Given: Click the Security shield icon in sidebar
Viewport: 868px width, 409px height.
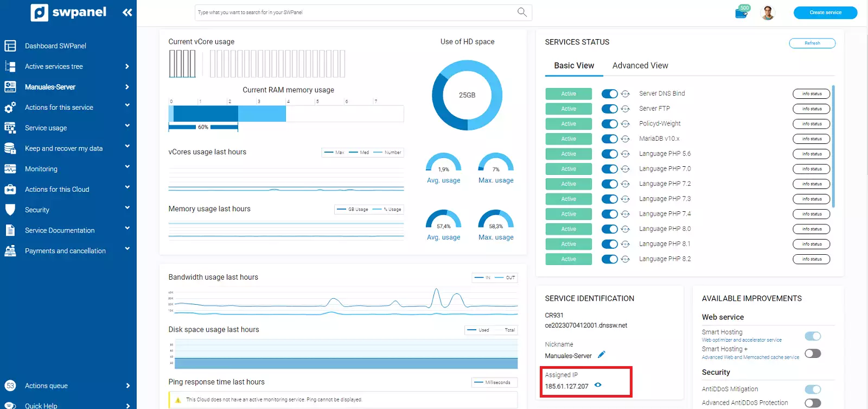Looking at the screenshot, I should 10,210.
